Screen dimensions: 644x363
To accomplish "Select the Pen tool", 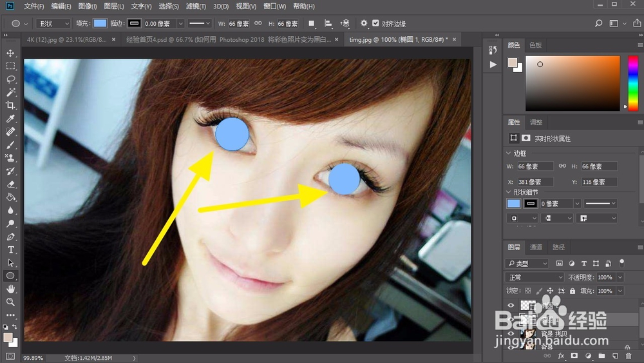I will point(11,237).
